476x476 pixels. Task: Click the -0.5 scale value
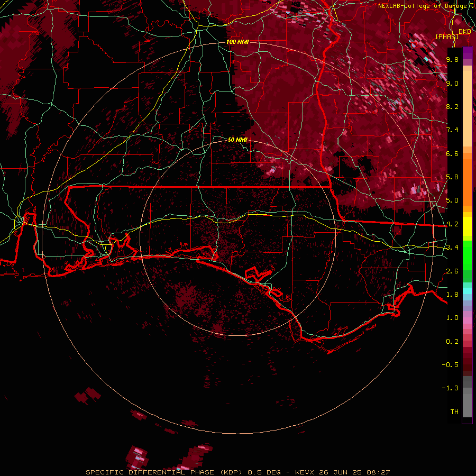[x=450, y=365]
